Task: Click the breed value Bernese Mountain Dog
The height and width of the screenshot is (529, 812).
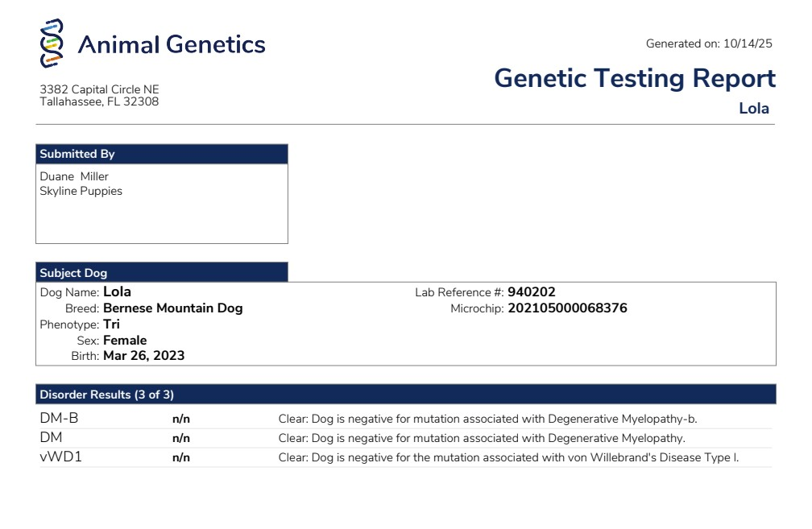Action: point(172,308)
